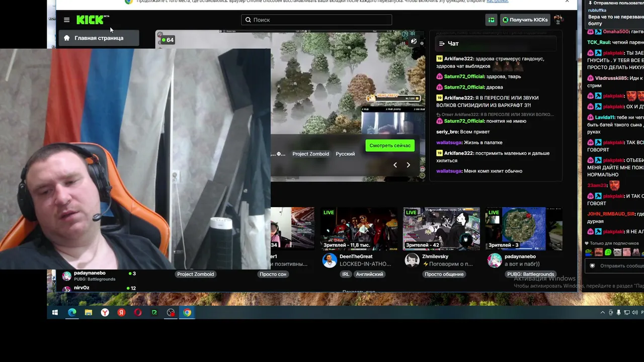The width and height of the screenshot is (644, 362).
Task: Open the recording app icon left of Chrome
Action: 171,313
